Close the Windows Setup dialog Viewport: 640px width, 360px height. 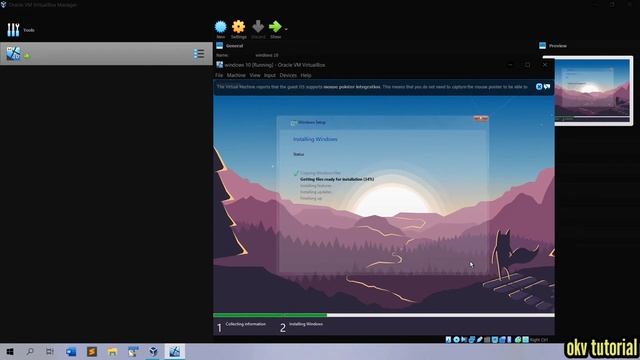click(481, 119)
